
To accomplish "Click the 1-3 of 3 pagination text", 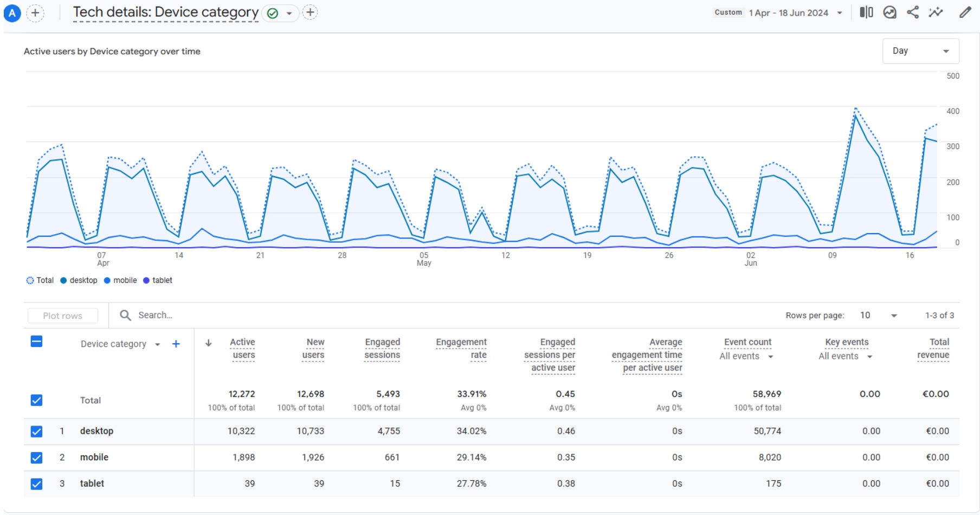I will click(939, 315).
